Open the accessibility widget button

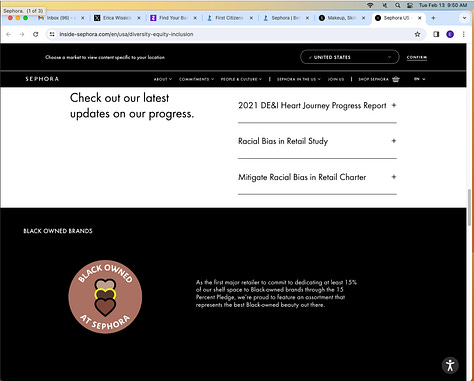tap(450, 365)
